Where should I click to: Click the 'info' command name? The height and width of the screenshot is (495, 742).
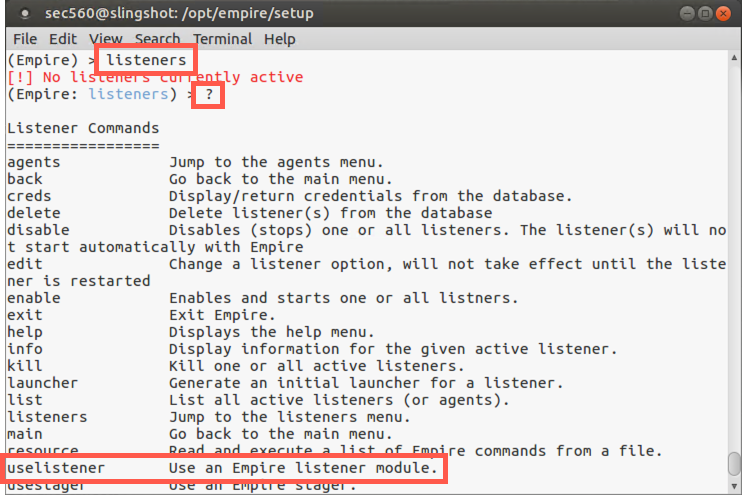(x=25, y=349)
